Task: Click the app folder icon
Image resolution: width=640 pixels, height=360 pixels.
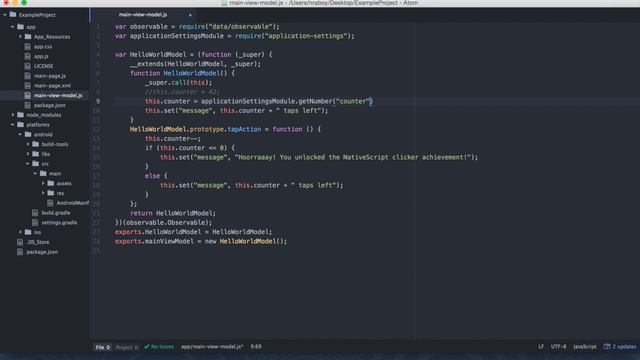Action: point(20,27)
